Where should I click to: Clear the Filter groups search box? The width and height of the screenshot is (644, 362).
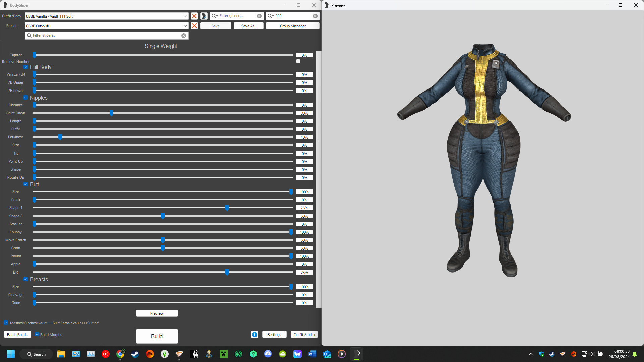(x=259, y=16)
